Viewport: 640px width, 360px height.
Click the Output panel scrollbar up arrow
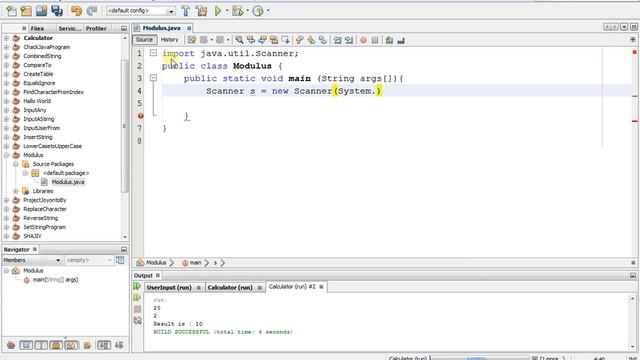(632, 299)
